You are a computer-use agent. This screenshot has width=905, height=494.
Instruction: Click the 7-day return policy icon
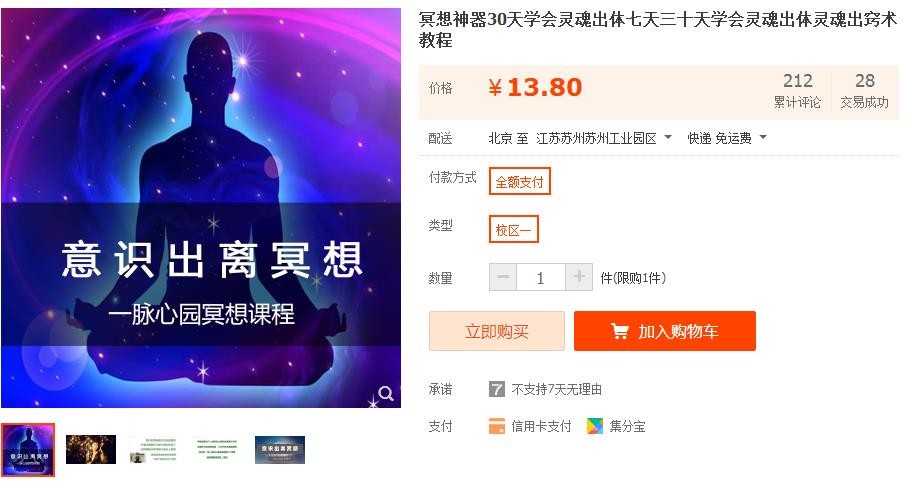click(496, 390)
